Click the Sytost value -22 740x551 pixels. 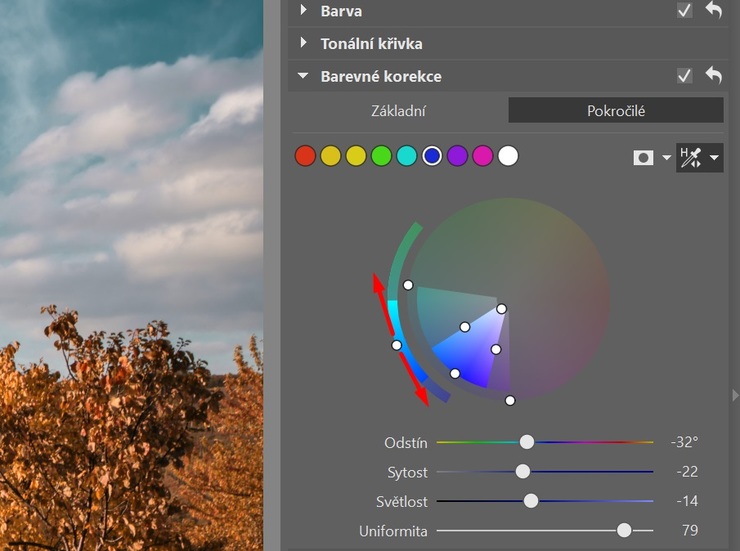tap(687, 471)
